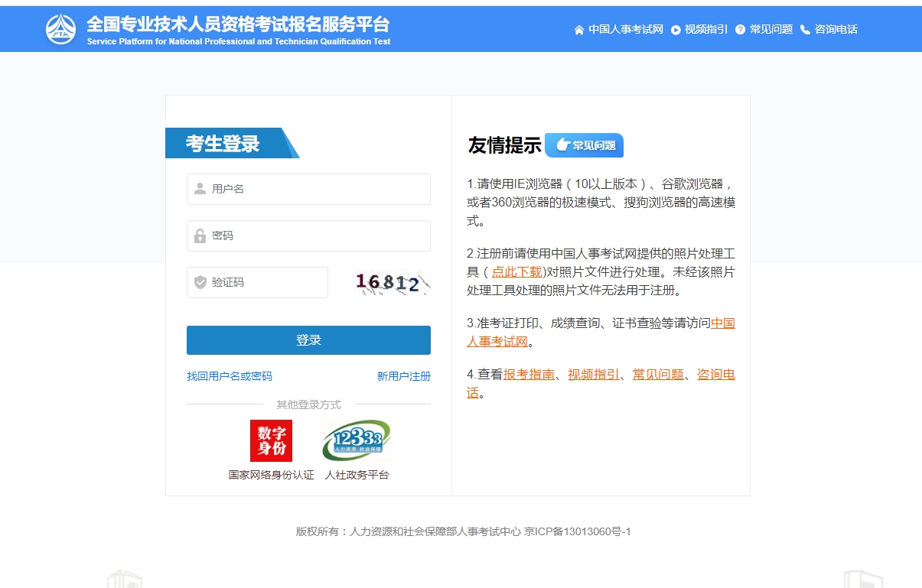Select the 12333 人社政务平台 login icon
The image size is (922, 588).
357,440
